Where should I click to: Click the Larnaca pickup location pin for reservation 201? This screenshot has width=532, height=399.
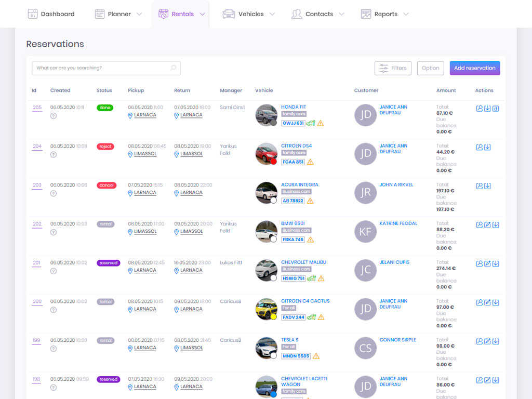131,271
